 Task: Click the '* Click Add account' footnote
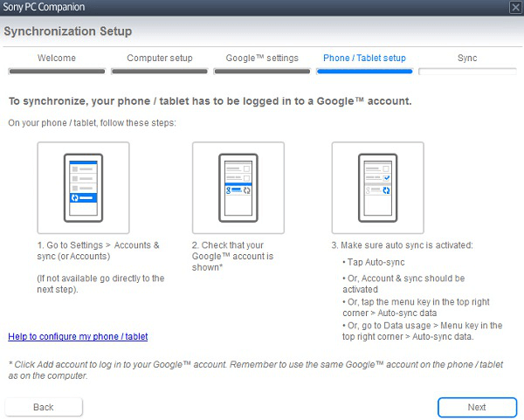click(256, 369)
